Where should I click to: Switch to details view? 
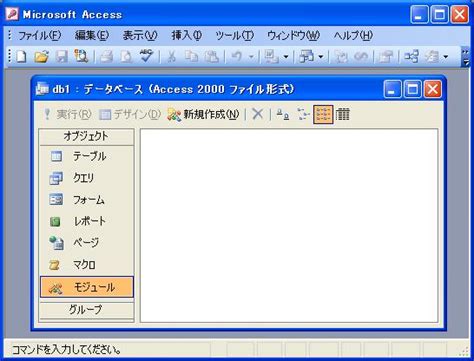(343, 114)
